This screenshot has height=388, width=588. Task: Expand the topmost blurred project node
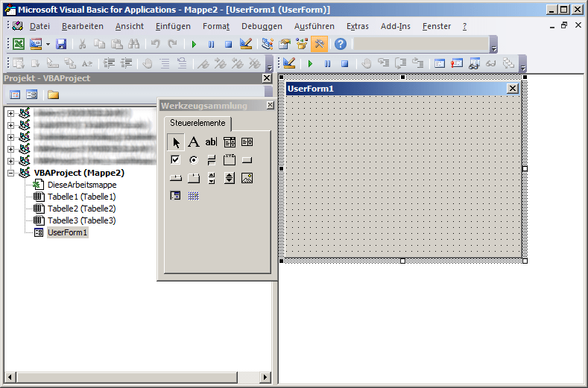[11, 113]
